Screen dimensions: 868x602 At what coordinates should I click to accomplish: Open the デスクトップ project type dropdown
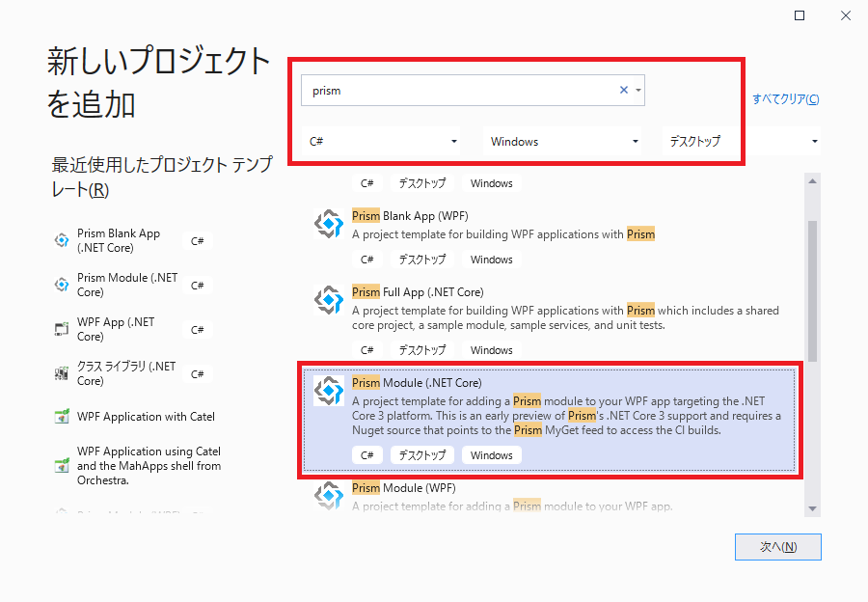pyautogui.click(x=742, y=141)
